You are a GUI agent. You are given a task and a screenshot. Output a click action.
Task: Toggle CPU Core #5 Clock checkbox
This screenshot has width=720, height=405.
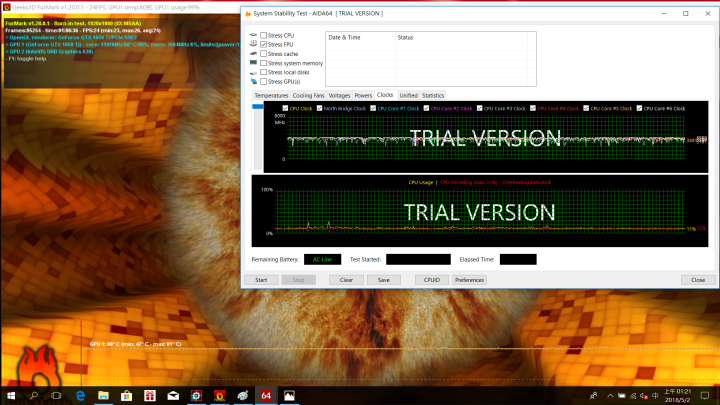(x=586, y=108)
